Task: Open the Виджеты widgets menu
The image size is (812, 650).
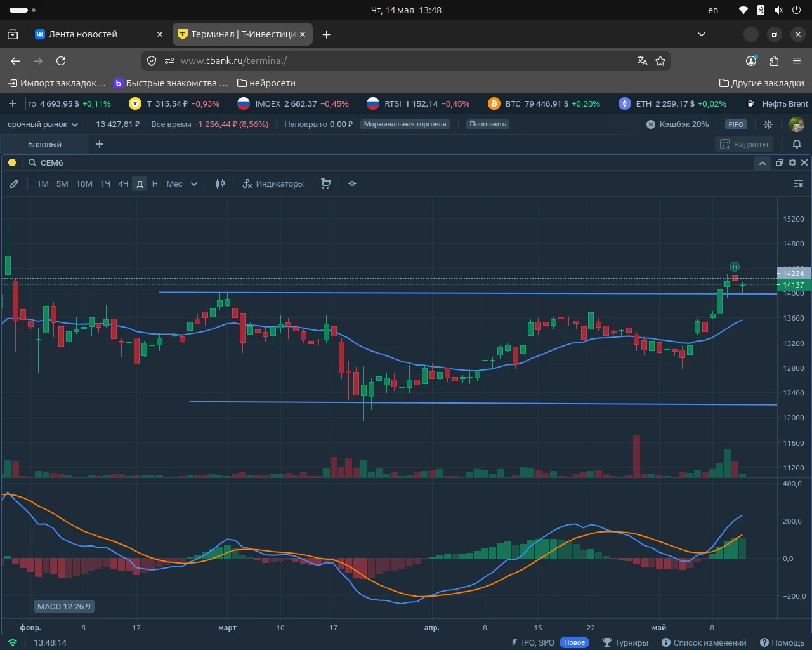Action: 745,144
